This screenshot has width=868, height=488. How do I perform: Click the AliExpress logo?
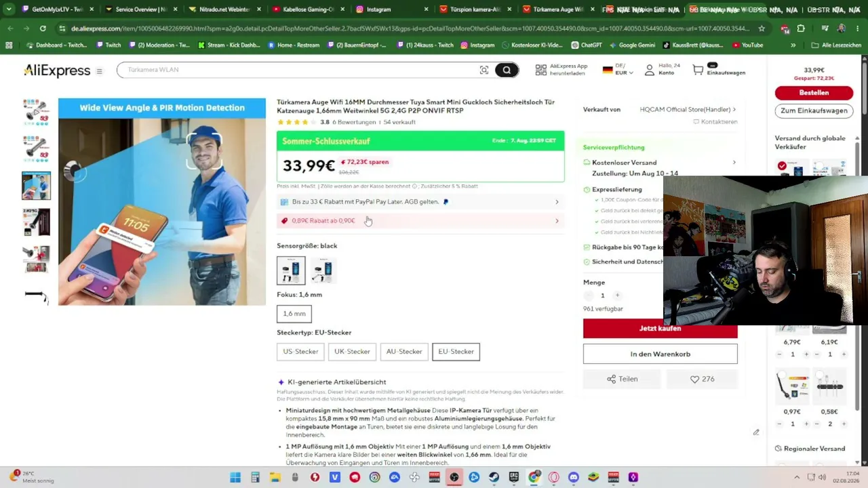coord(57,70)
